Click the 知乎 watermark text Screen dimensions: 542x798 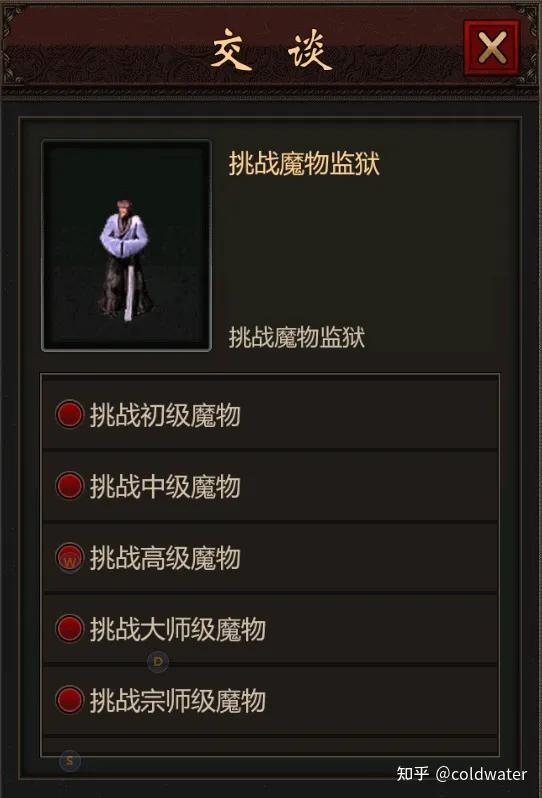(413, 774)
